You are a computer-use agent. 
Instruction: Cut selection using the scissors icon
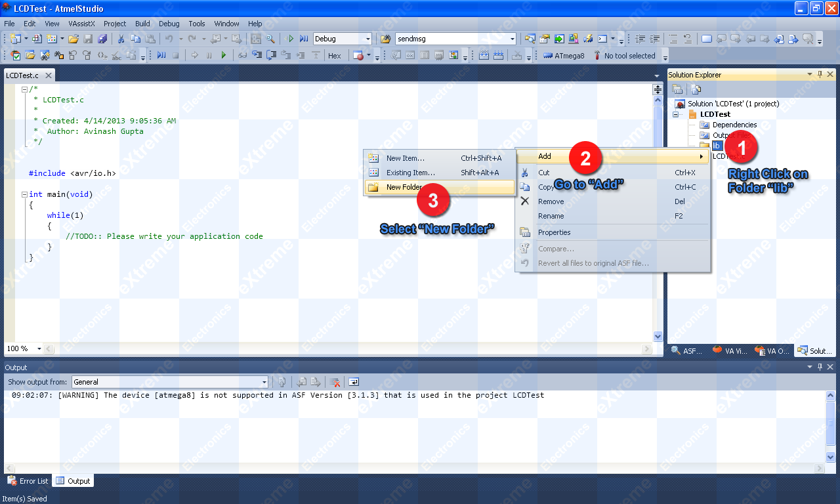(121, 39)
